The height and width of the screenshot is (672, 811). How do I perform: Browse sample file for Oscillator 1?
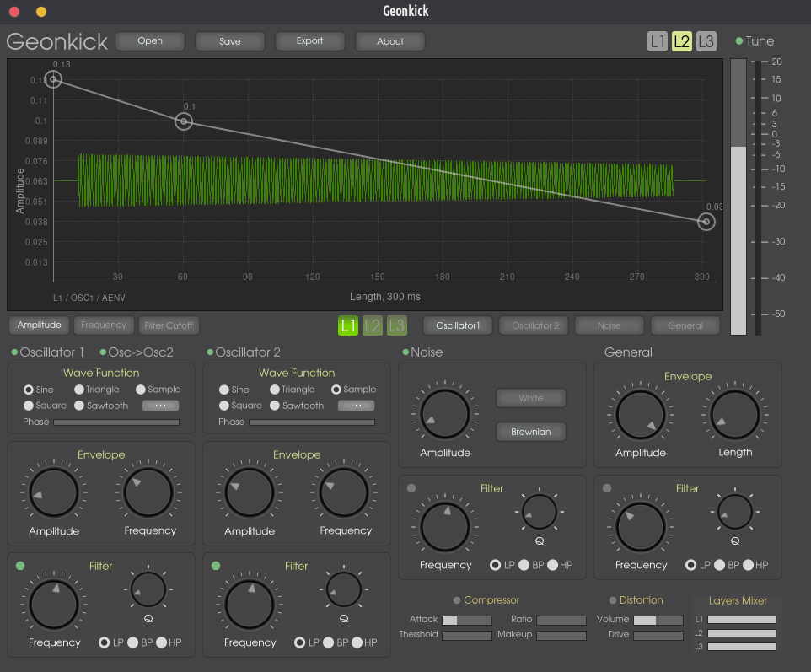point(160,406)
